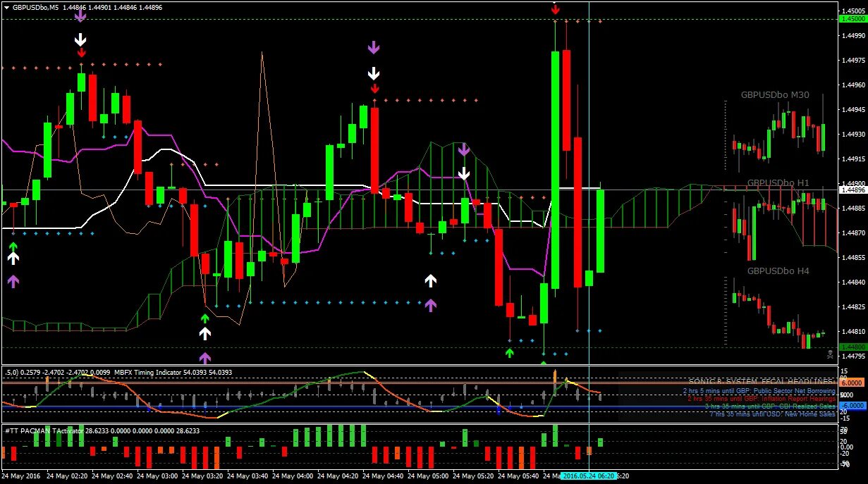Viewport: 868px width, 484px height.
Task: Click the SONIC R. SYSTEM headlines title
Action: [x=762, y=381]
